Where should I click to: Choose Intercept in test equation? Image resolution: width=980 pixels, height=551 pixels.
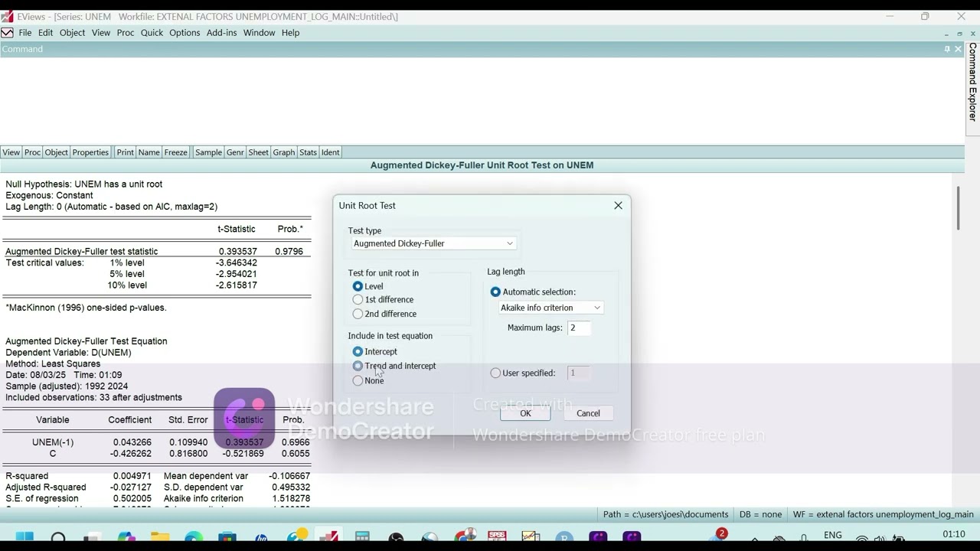358,351
